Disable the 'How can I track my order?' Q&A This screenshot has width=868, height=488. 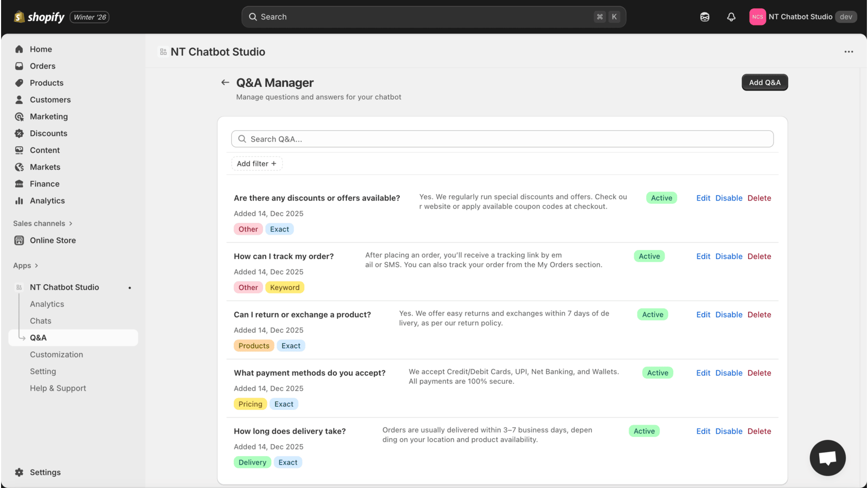click(729, 256)
